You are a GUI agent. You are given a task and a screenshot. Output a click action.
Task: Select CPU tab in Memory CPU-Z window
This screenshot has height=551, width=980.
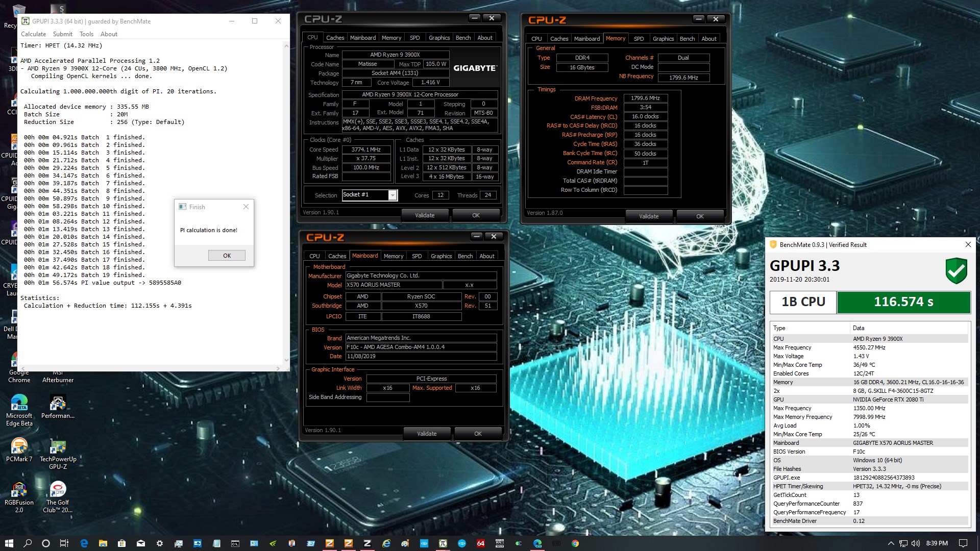click(536, 39)
